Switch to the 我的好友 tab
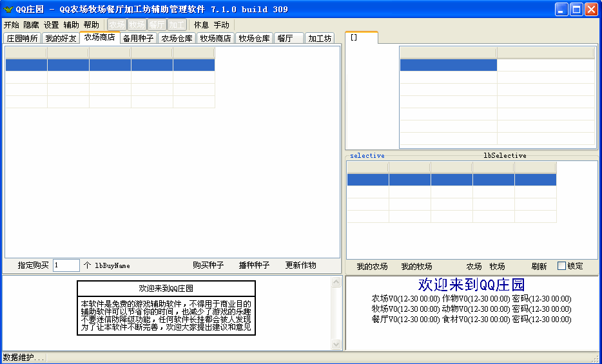The height and width of the screenshot is (364, 602). (61, 39)
